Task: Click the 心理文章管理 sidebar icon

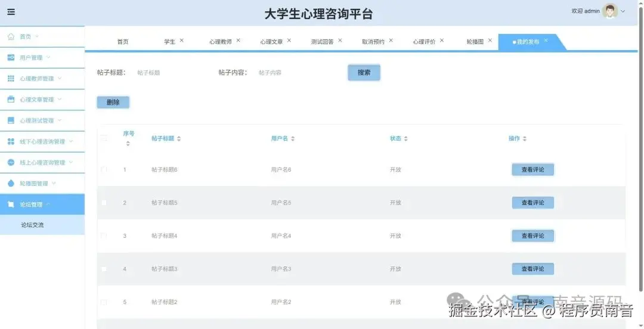Action: (x=11, y=100)
